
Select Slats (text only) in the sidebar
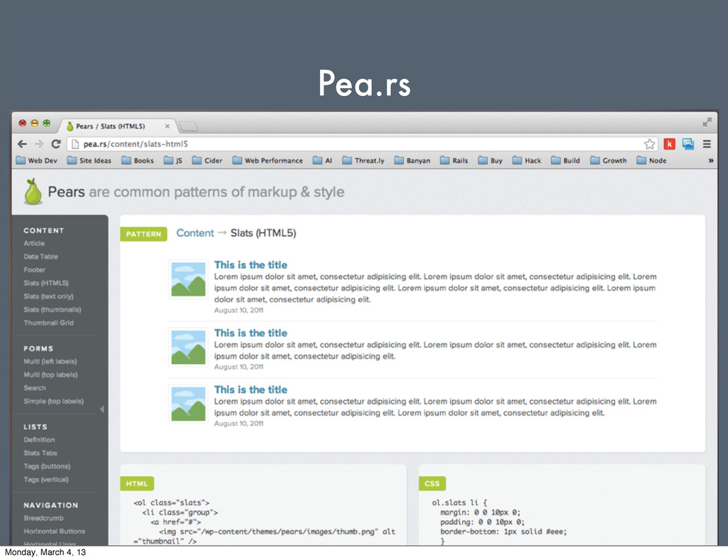(48, 296)
